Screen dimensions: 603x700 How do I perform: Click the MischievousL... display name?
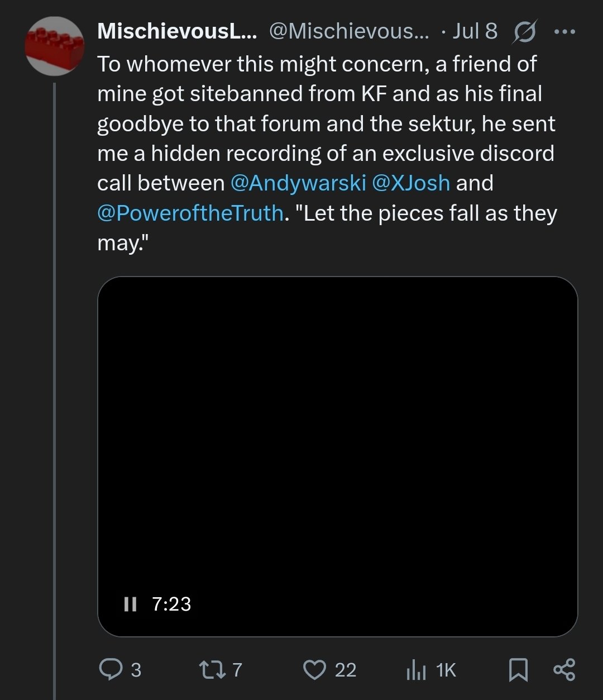tap(177, 31)
